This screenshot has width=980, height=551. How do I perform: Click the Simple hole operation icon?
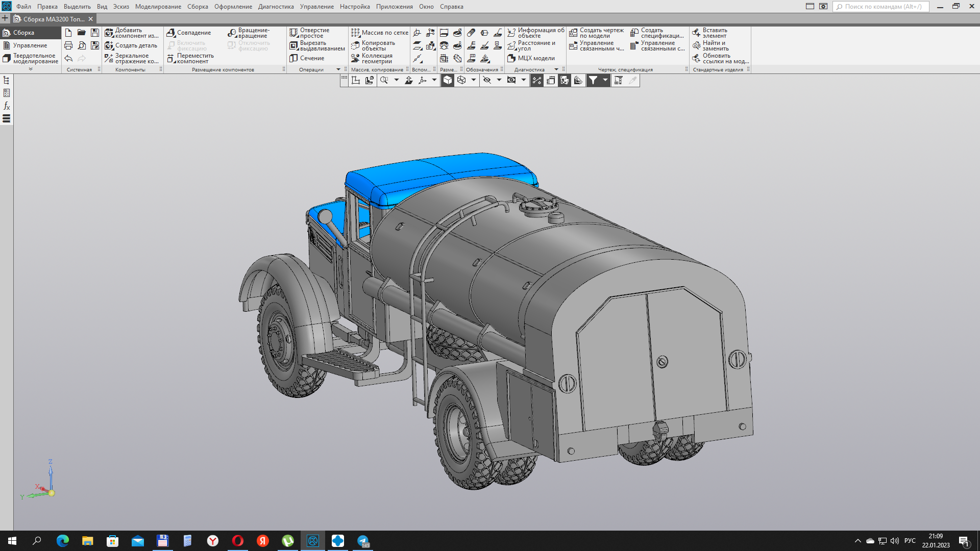294,33
